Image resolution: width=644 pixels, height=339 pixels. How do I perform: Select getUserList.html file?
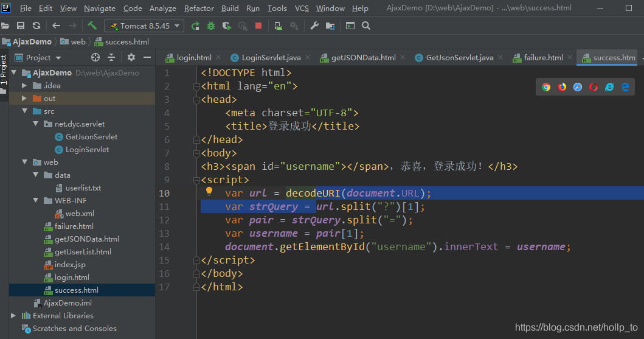pyautogui.click(x=83, y=251)
